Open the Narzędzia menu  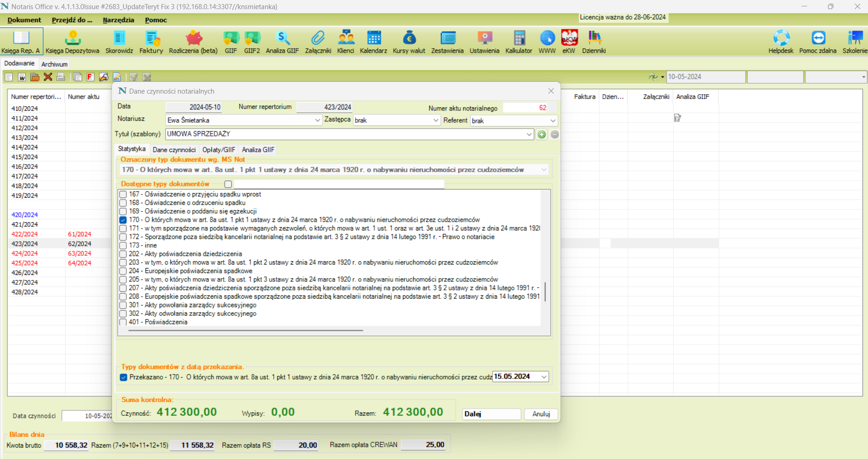(118, 20)
